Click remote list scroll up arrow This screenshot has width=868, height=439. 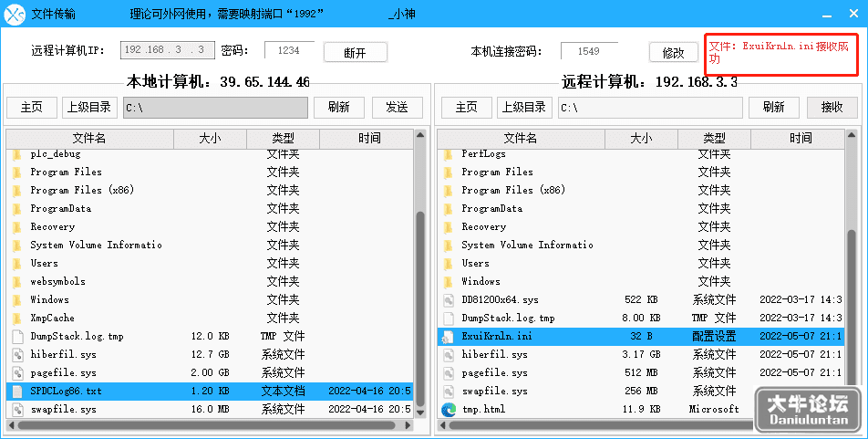[852, 135]
